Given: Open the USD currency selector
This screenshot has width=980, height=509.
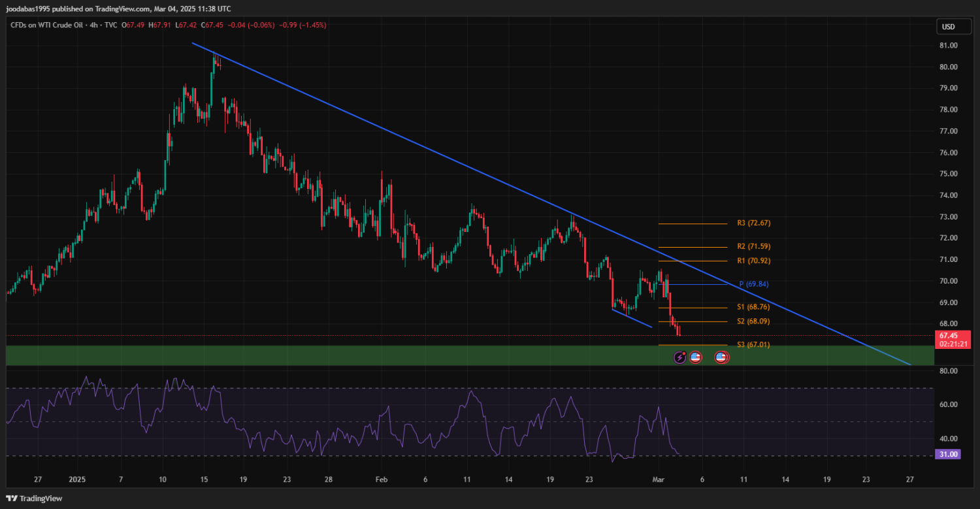Looking at the screenshot, I should 947,27.
